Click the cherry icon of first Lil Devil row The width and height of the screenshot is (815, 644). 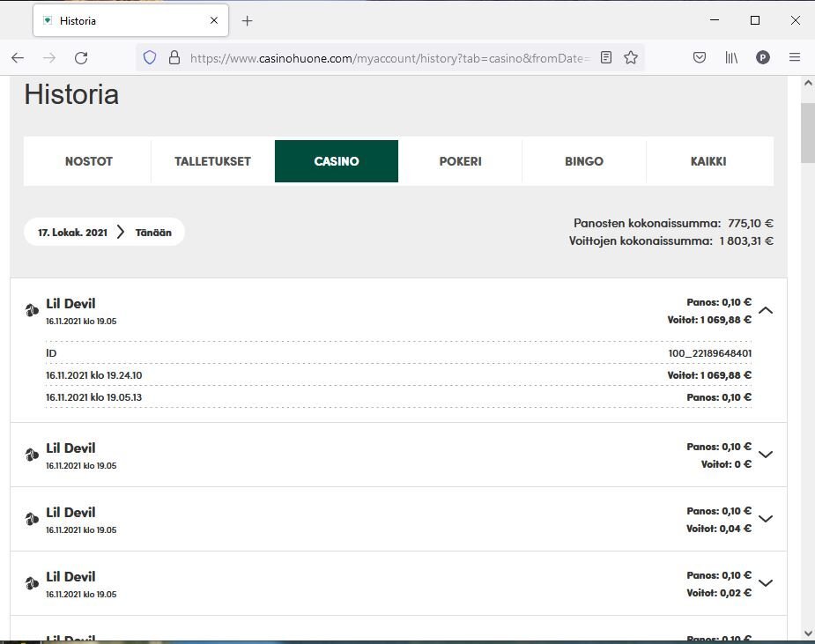pos(32,310)
